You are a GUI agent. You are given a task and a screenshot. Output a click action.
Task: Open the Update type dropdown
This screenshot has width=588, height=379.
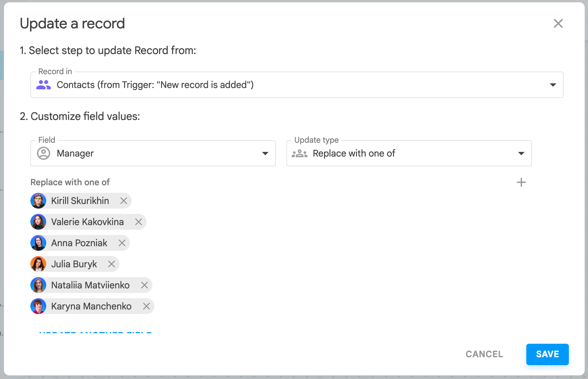[x=521, y=153]
